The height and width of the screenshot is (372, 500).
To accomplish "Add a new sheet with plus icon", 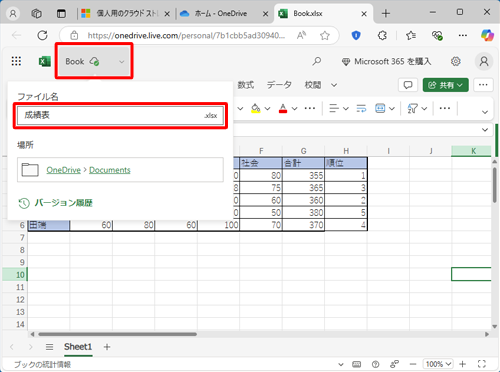I will tap(107, 347).
